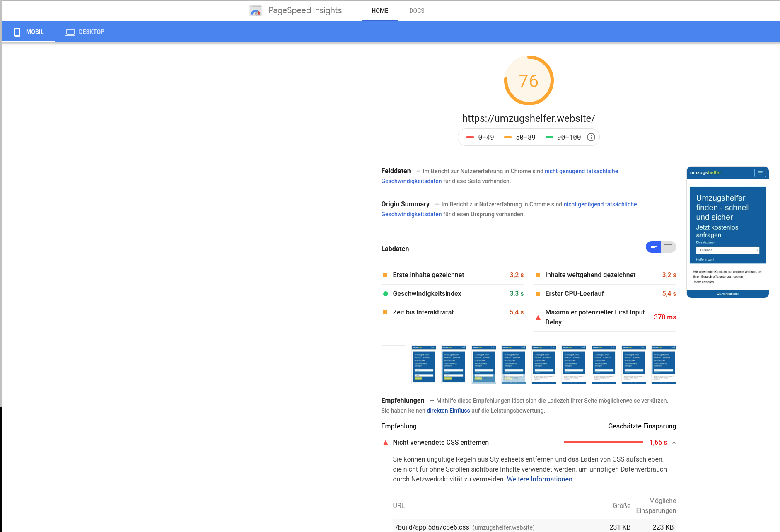The height and width of the screenshot is (532, 780).
Task: Click the desktop laptop icon in tab bar
Action: coord(70,32)
